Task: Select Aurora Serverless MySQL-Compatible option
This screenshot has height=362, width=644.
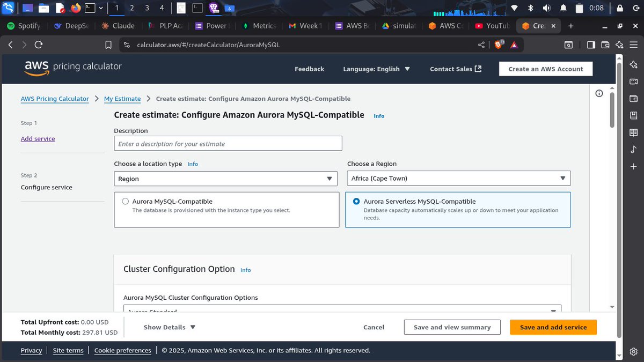Action: [356, 201]
